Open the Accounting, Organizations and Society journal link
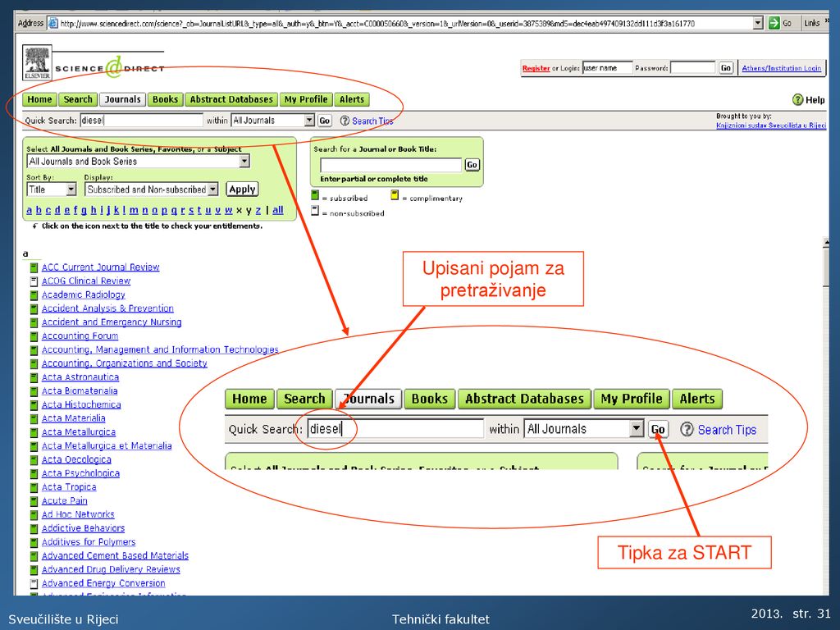 click(x=125, y=363)
